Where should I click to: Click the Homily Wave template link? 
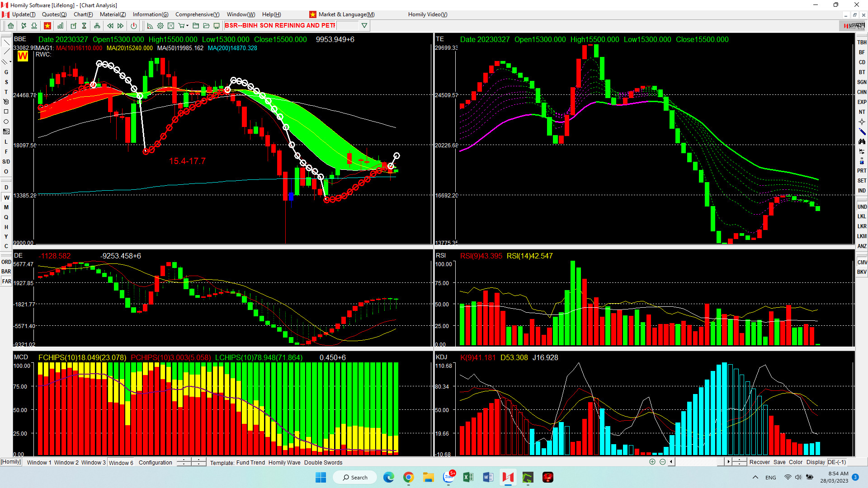point(284,462)
